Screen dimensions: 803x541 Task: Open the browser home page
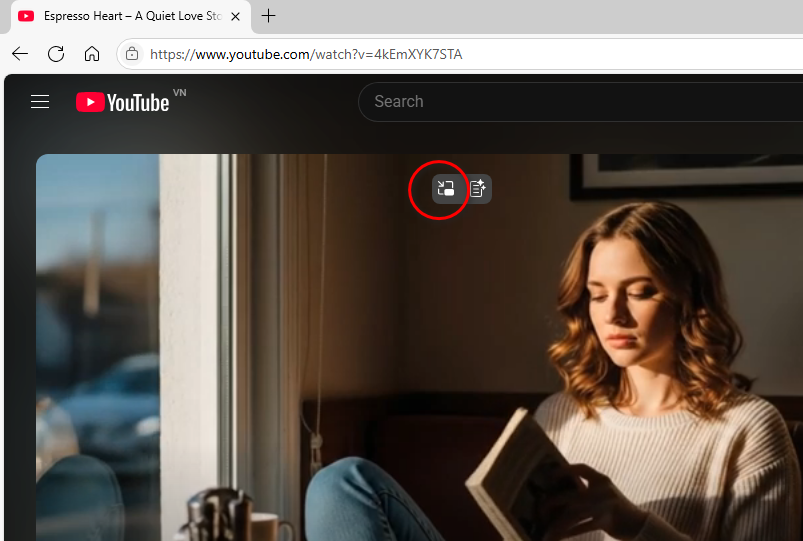pyautogui.click(x=92, y=54)
